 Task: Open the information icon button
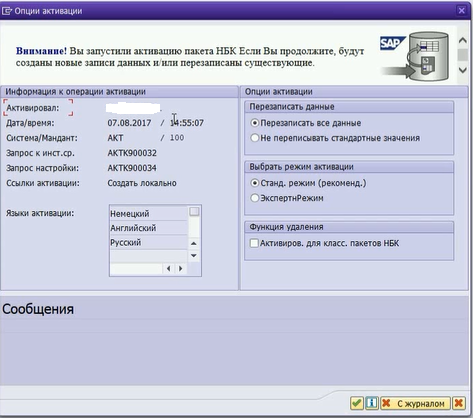click(x=371, y=403)
